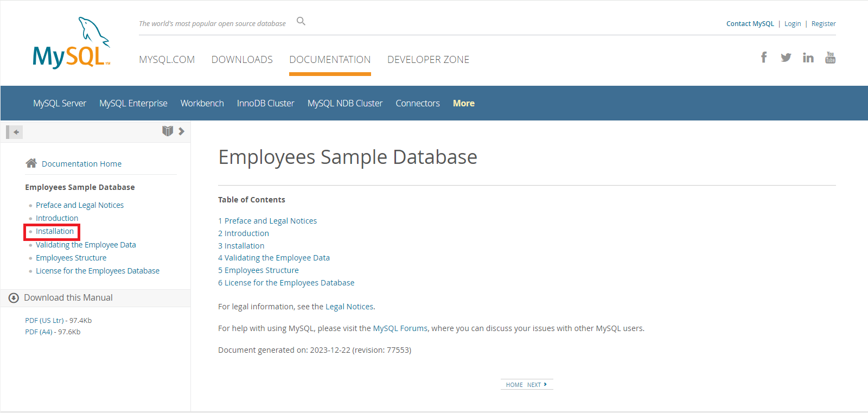
Task: Collapse sidebar with left arrow icon
Action: (x=15, y=132)
